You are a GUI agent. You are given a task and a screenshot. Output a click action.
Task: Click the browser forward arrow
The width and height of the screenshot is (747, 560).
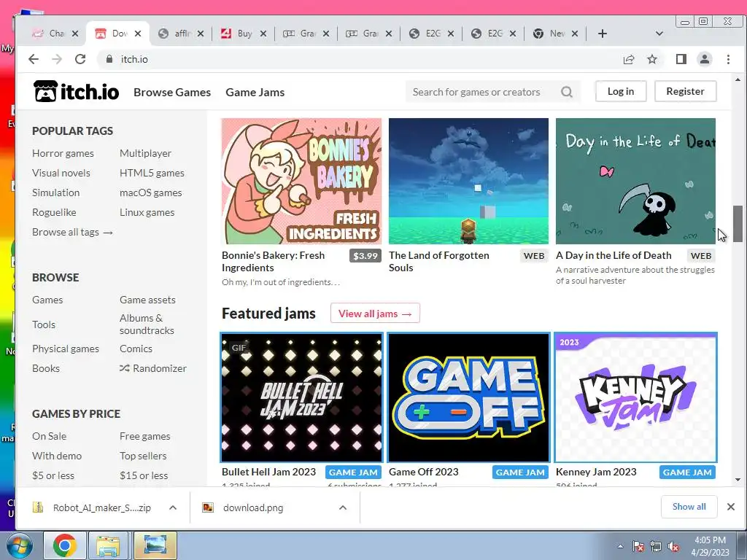57,59
